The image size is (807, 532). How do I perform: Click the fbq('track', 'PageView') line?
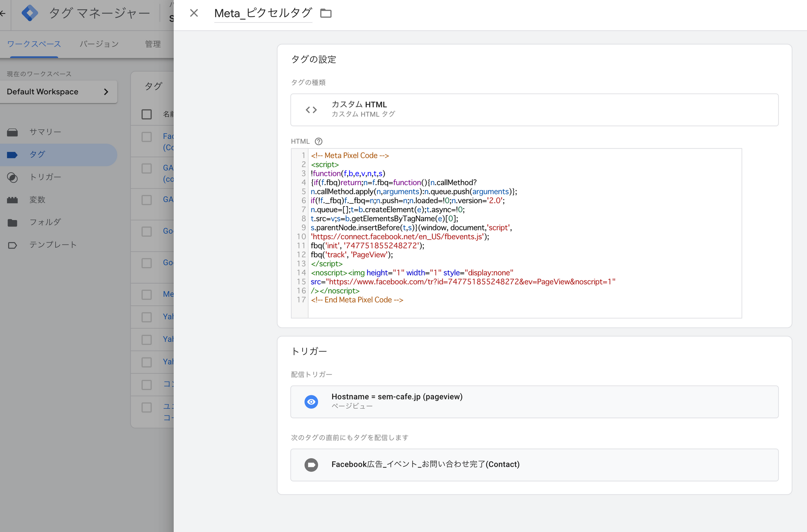tap(352, 255)
